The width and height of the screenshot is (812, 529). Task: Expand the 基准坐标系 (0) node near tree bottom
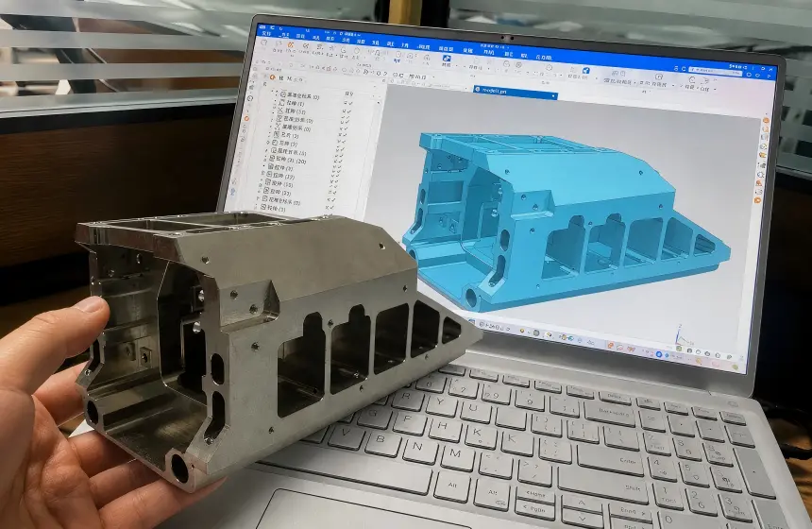258,198
